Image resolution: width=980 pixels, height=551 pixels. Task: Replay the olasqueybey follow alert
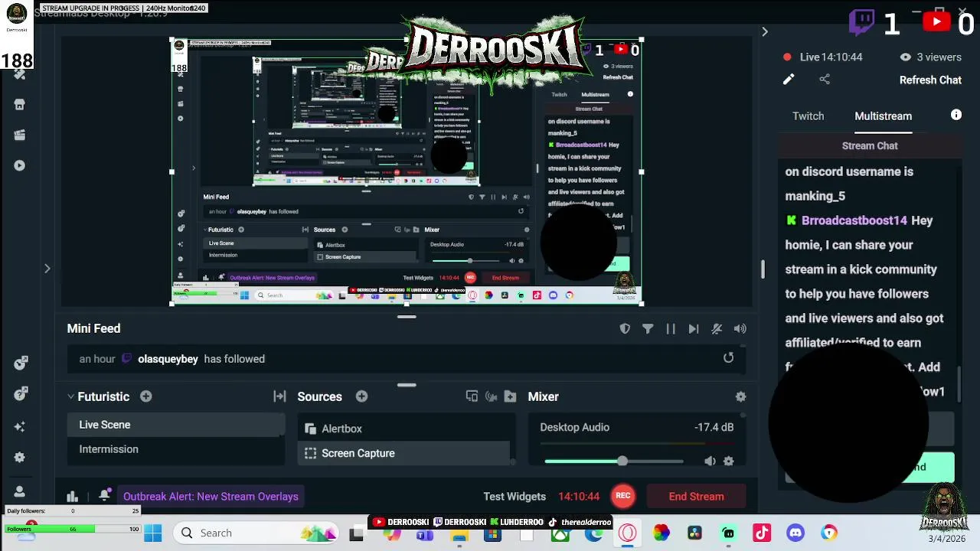pos(728,358)
